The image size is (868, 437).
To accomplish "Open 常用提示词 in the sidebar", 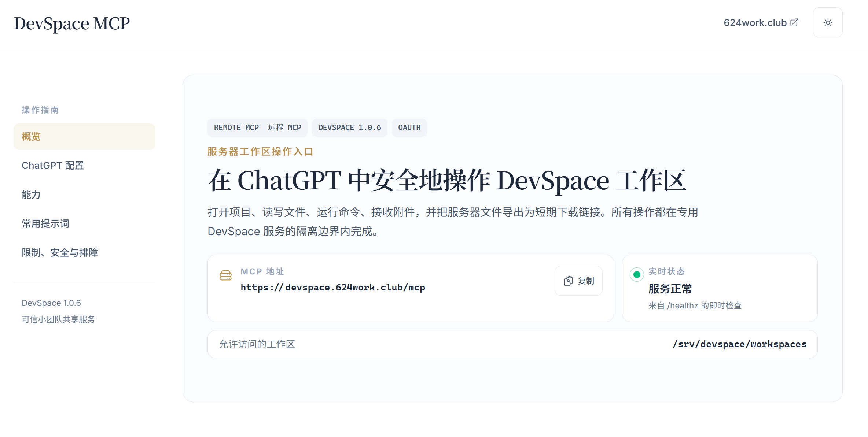I will pyautogui.click(x=84, y=223).
